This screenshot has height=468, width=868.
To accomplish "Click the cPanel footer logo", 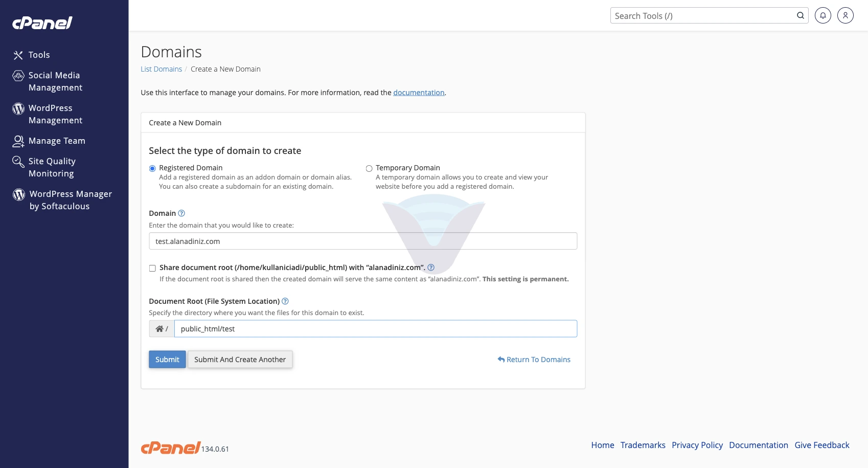I will pos(171,448).
